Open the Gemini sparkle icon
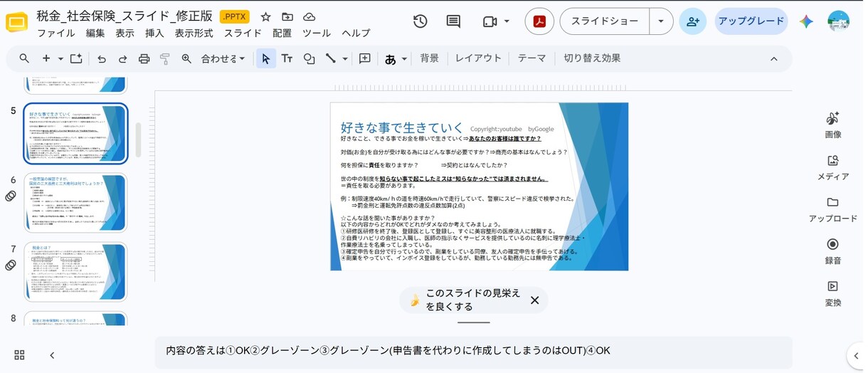Viewport: 868px width, 373px height. point(806,21)
